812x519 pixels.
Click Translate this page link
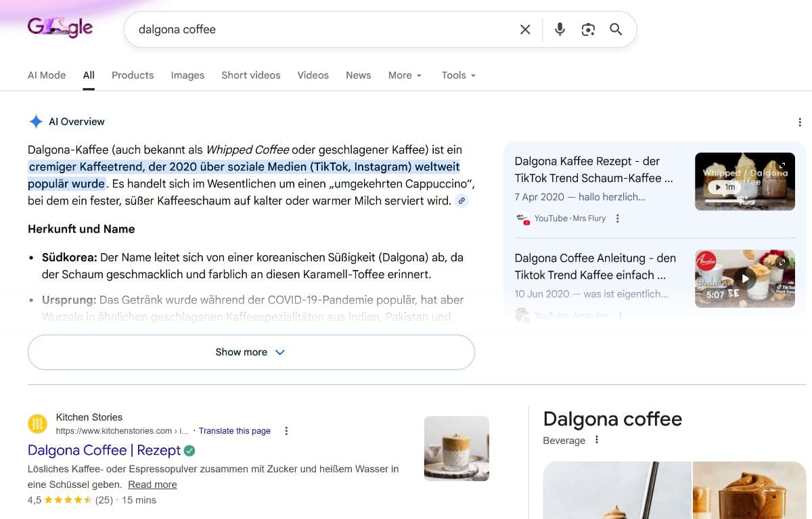(x=234, y=431)
